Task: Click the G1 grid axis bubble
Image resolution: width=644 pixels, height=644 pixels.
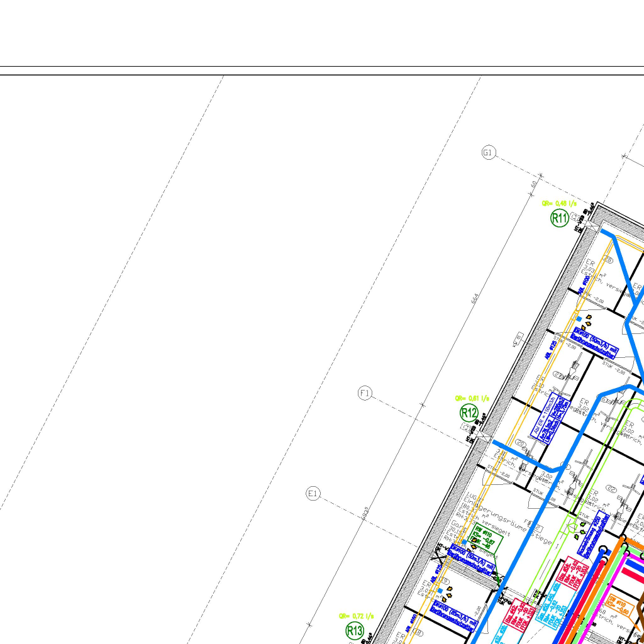Action: pos(489,153)
